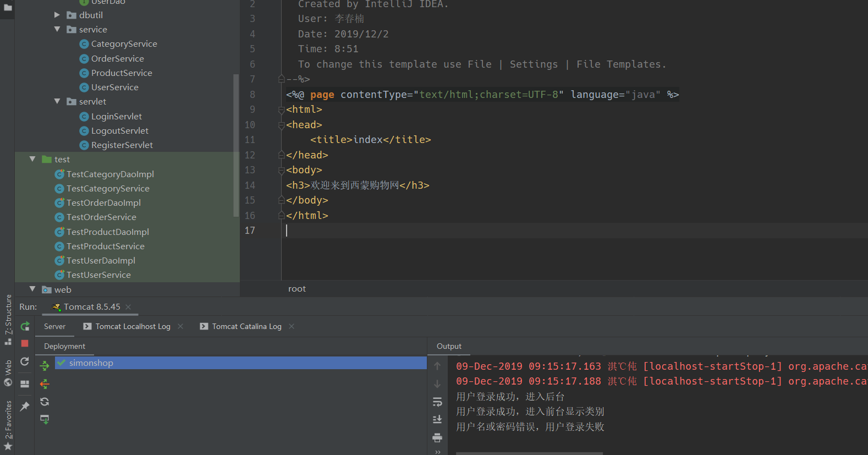Viewport: 868px width, 455px height.
Task: Click line number 8 in gutter
Action: [252, 95]
